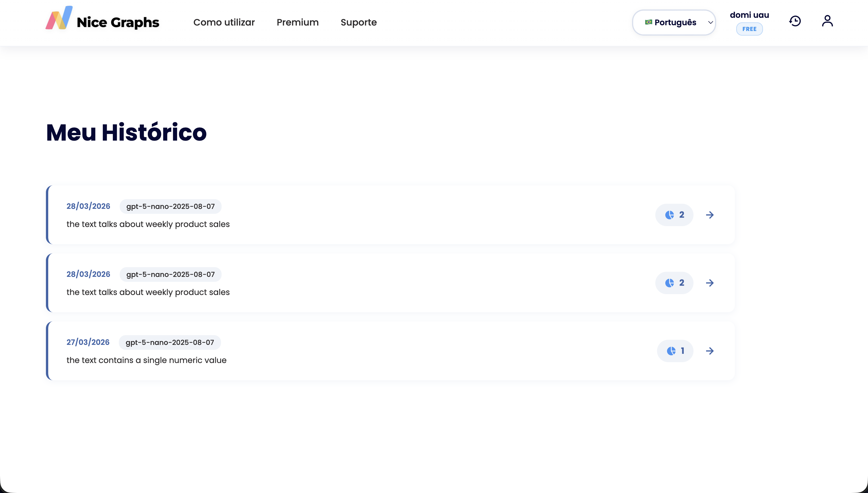
Task: Click chart count badge showing 1
Action: coord(675,351)
